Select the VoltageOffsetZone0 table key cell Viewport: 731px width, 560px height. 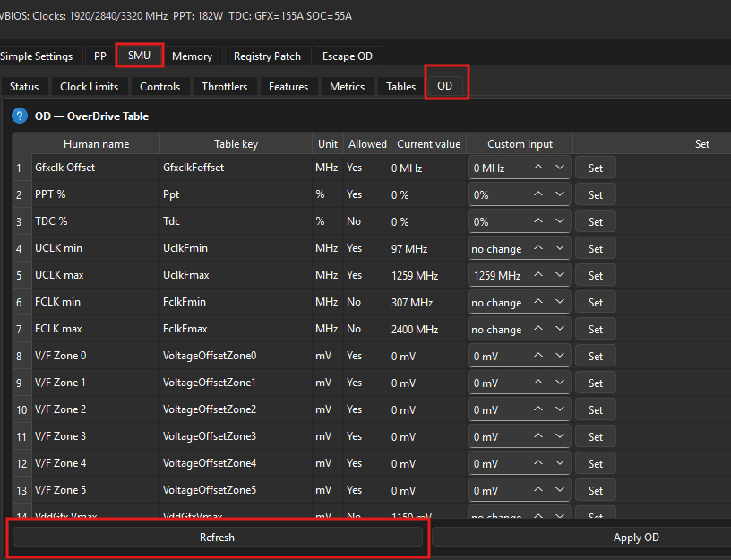click(236, 356)
